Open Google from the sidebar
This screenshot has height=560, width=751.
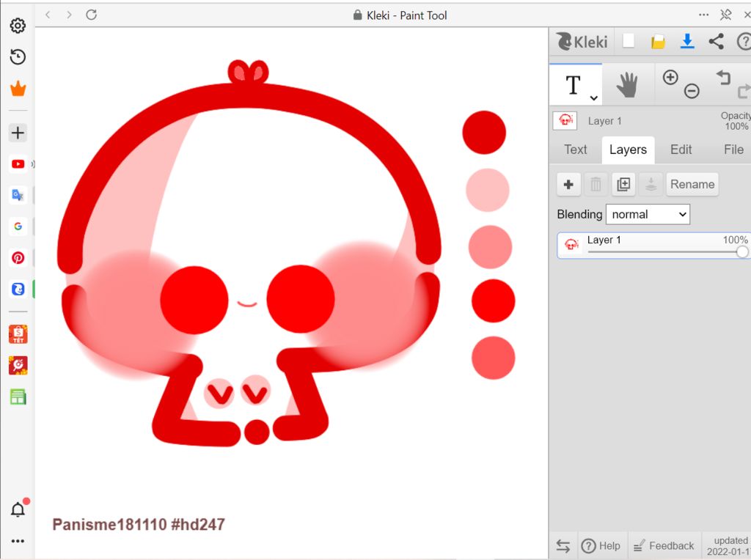[x=18, y=226]
